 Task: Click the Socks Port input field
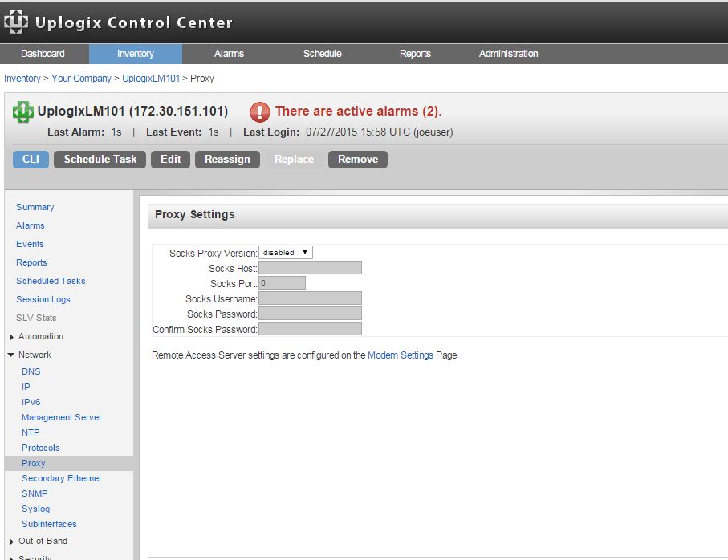pos(283,283)
